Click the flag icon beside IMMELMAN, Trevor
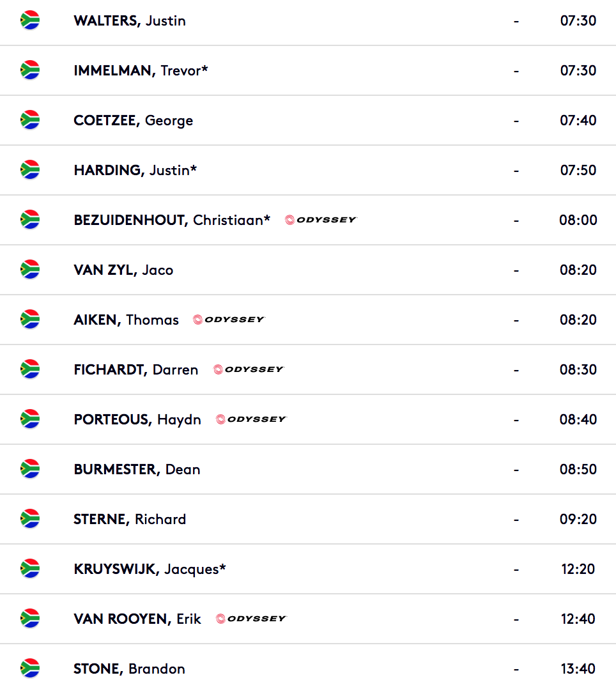Screen dimensions: 616x689 pos(30,70)
